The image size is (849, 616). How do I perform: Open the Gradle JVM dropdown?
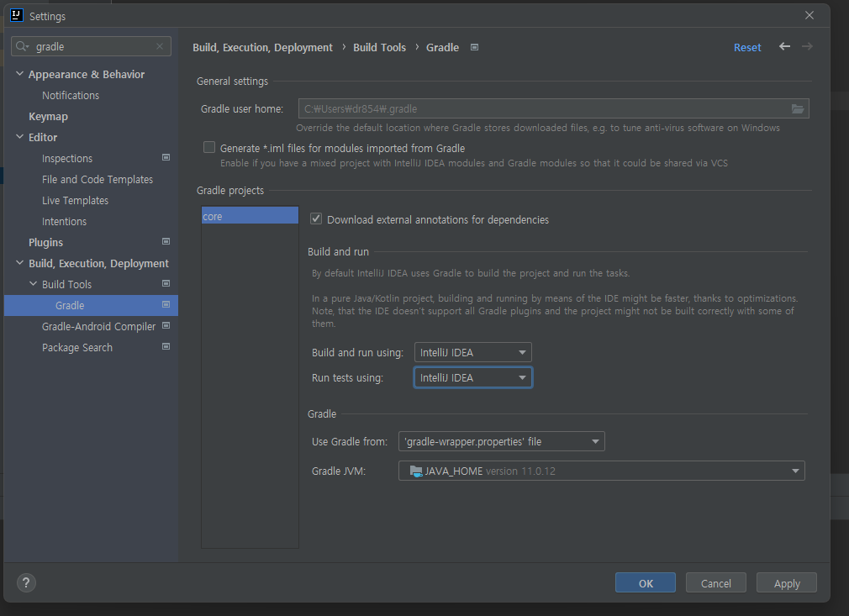[602, 471]
